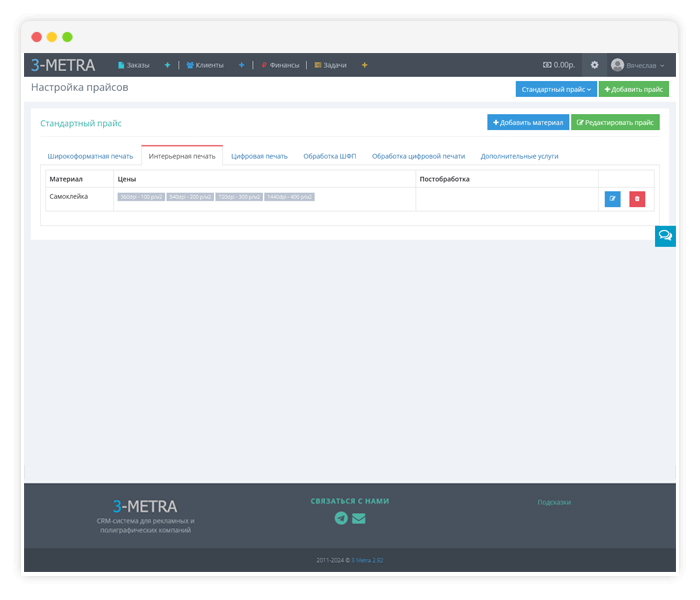The height and width of the screenshot is (600, 700).
Task: Open the Обработка ШФП tab
Action: pyautogui.click(x=330, y=156)
